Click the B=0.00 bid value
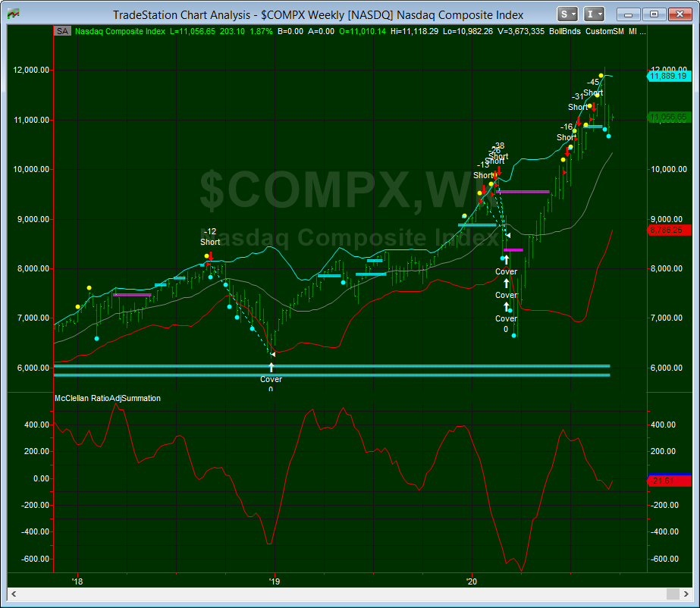The image size is (700, 608). click(290, 31)
